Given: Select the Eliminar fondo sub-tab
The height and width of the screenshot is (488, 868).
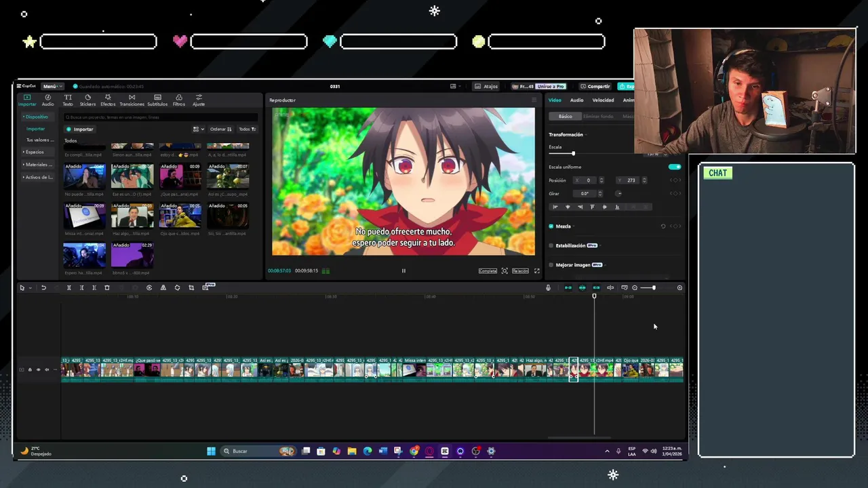Looking at the screenshot, I should (598, 117).
